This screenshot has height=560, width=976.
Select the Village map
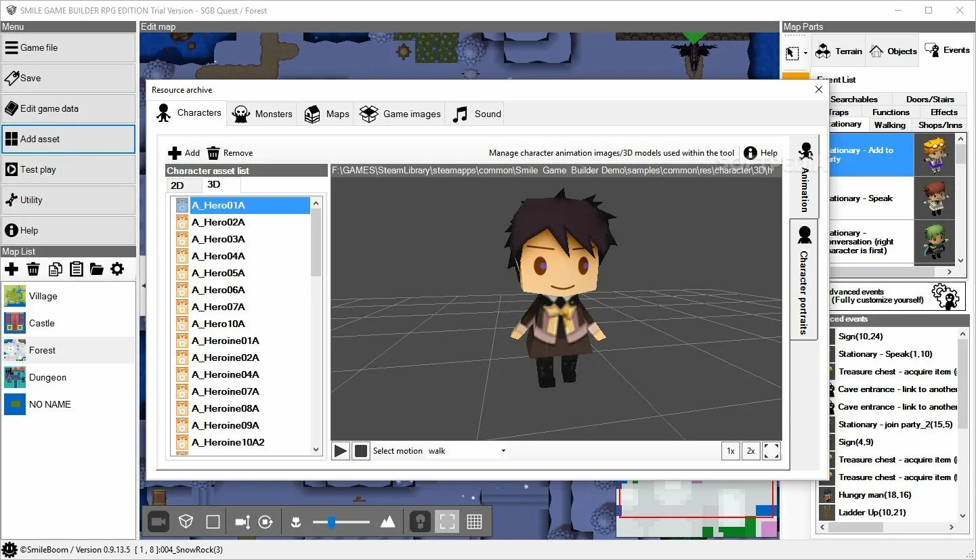[68, 296]
